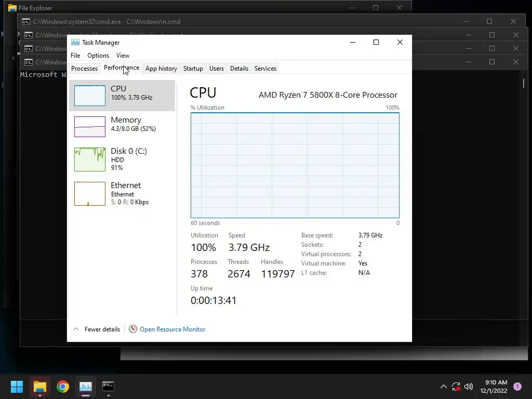Click the Fewer details label
532x399 pixels.
pyautogui.click(x=102, y=329)
